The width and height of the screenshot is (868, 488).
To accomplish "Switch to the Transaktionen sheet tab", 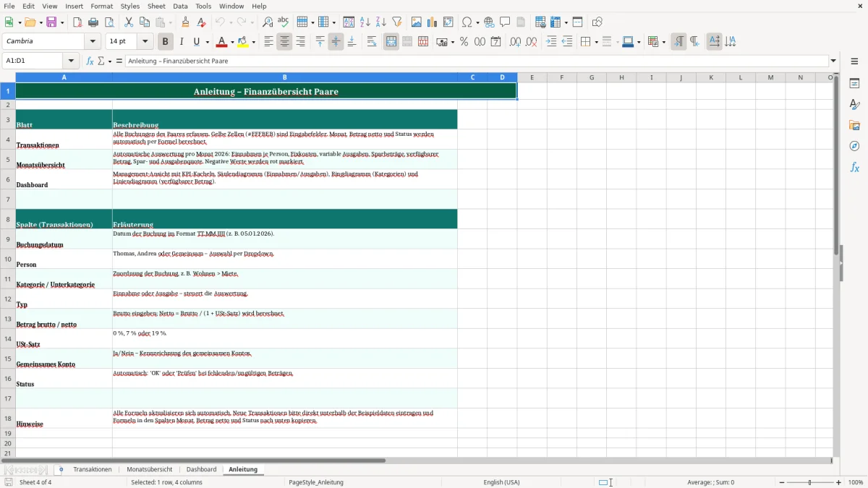I will coord(93,469).
